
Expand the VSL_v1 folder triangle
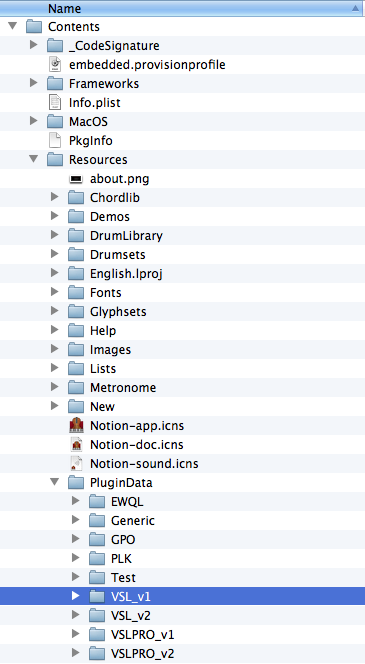[x=76, y=596]
